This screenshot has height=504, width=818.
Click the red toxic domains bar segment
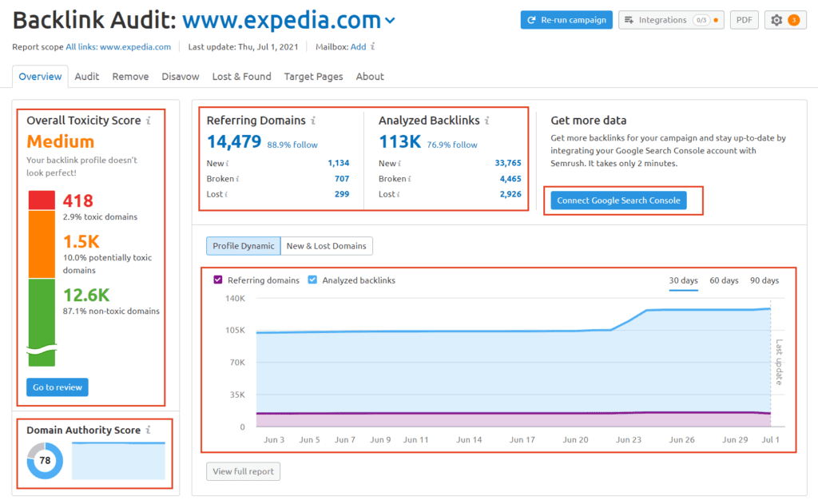pos(42,200)
